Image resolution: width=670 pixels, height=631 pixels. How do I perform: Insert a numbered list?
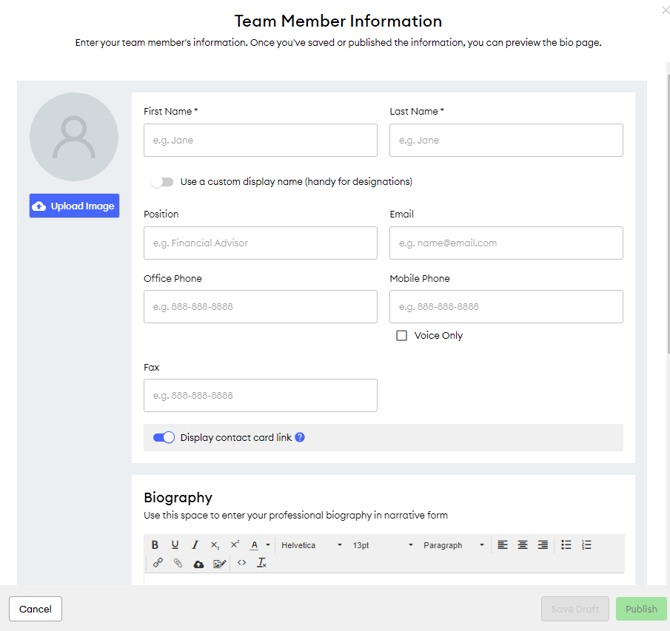586,545
